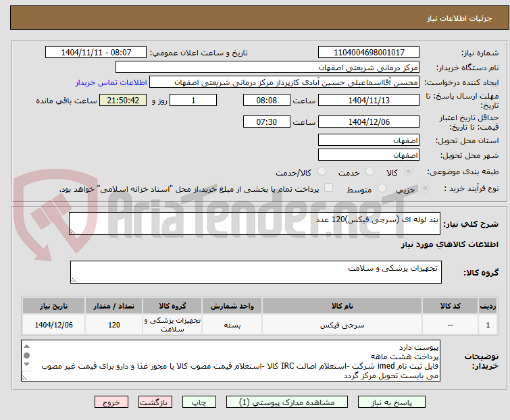Click the گروه کالا text area

pyautogui.click(x=255, y=272)
